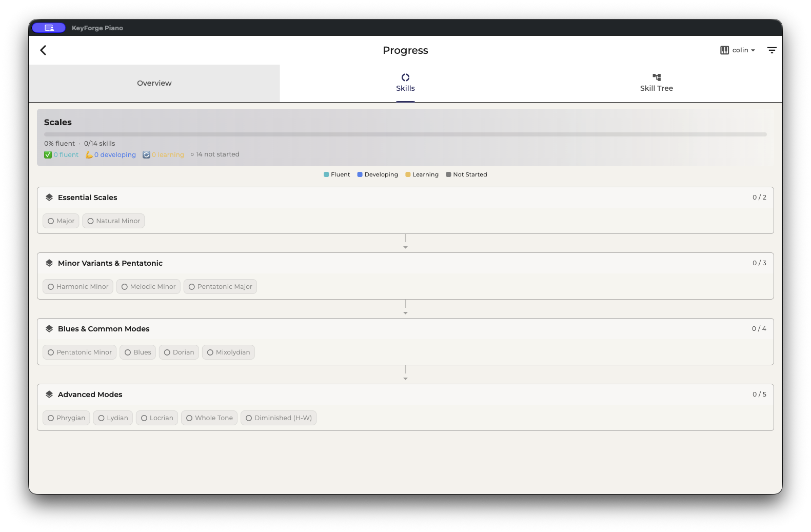Image resolution: width=811 pixels, height=532 pixels.
Task: Select the Whole Tone scale chip
Action: click(209, 418)
